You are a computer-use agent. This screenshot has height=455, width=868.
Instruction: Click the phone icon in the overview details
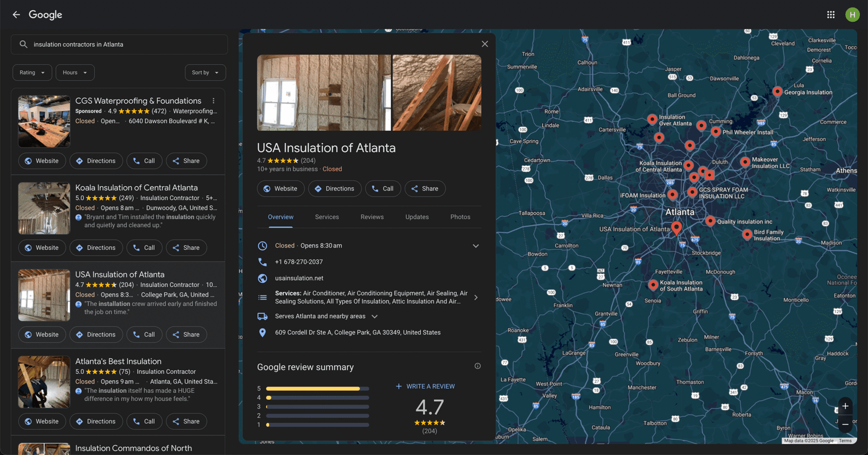[x=263, y=262]
